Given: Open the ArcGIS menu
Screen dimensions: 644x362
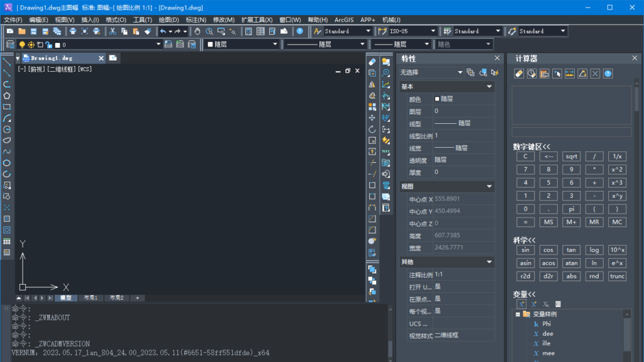Looking at the screenshot, I should pos(344,19).
